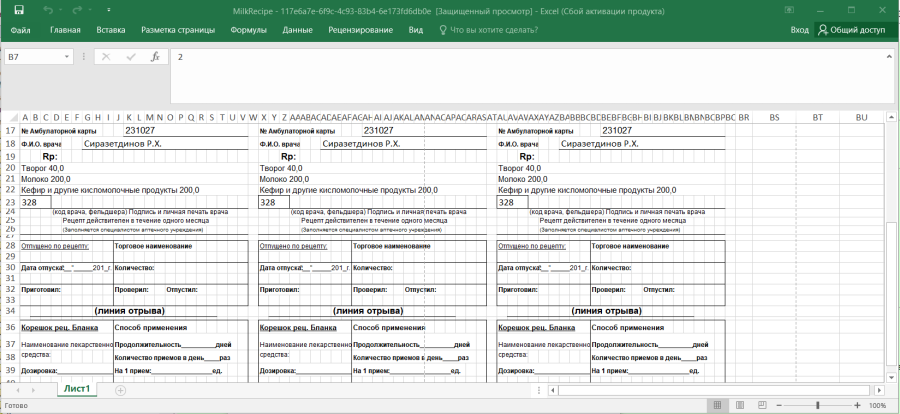
Task: Click the Что вы хотите сделать search box
Action: point(488,30)
